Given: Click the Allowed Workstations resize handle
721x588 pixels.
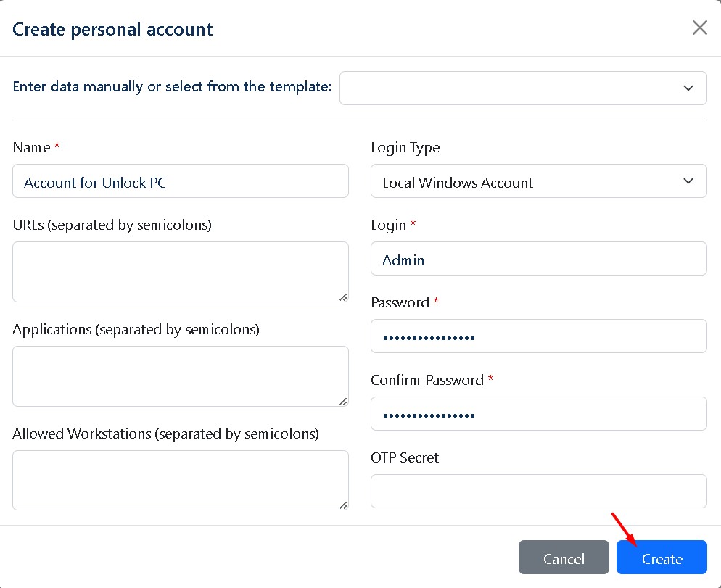Looking at the screenshot, I should (343, 505).
